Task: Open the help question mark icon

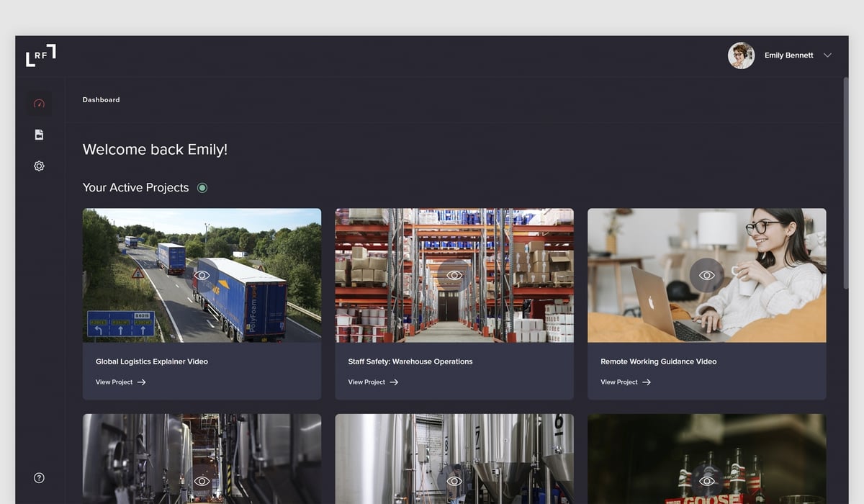Action: pyautogui.click(x=39, y=478)
